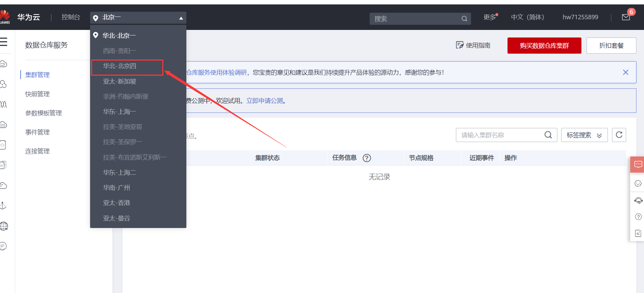This screenshot has height=293, width=644.
Task: Open the hamburger menu icon
Action: 3,42
